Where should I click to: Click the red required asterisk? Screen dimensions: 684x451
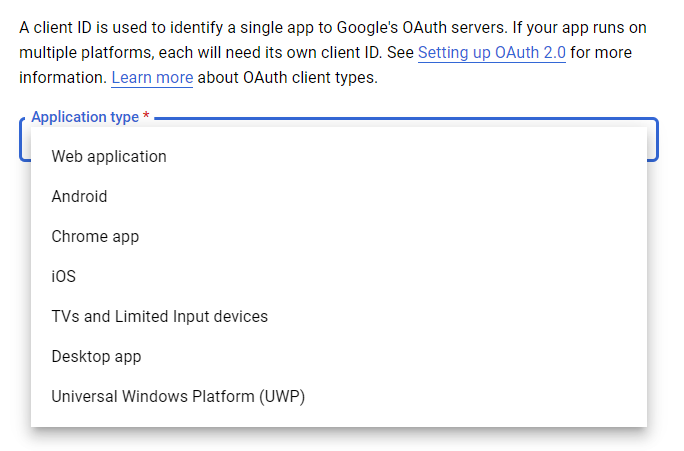[x=147, y=116]
